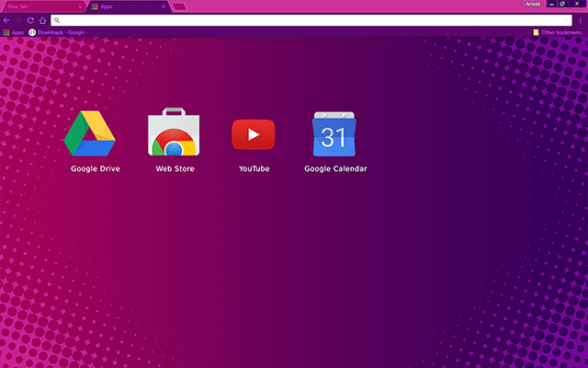Viewport: 588px width, 368px height.
Task: Open a new tab with the new-tab button
Action: click(x=180, y=6)
